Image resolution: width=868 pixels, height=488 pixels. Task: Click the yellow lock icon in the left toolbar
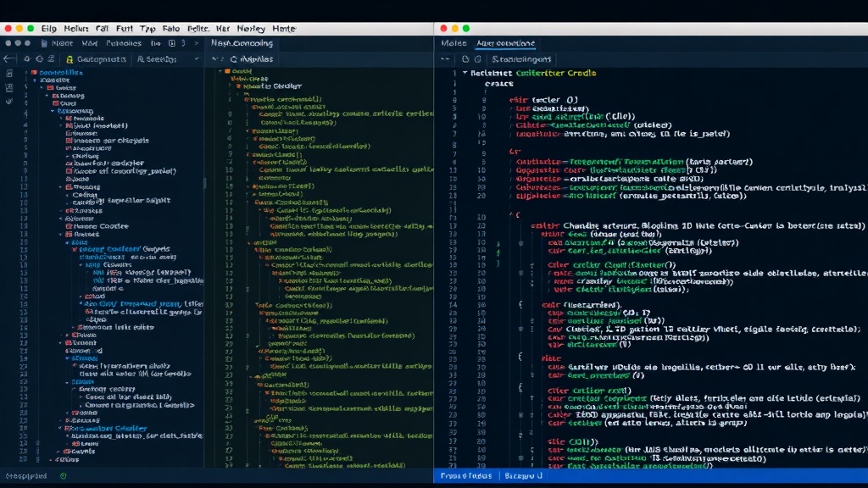[70, 59]
